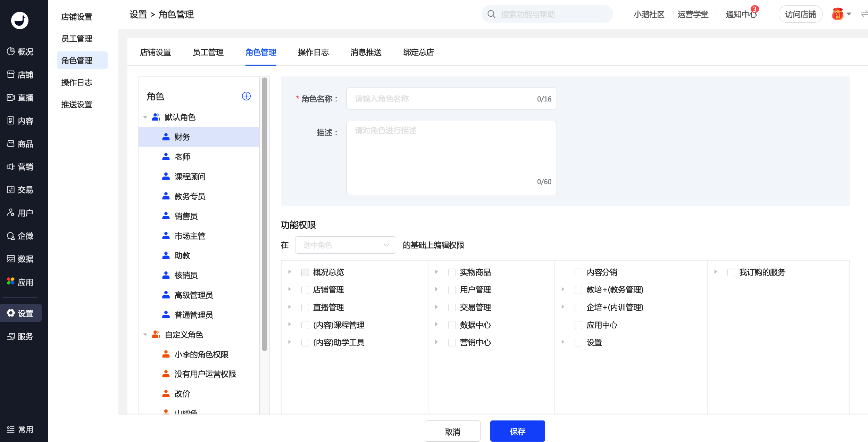Open 服务 services section in sidebar
Screen dimensions: 868x442
coord(20,336)
